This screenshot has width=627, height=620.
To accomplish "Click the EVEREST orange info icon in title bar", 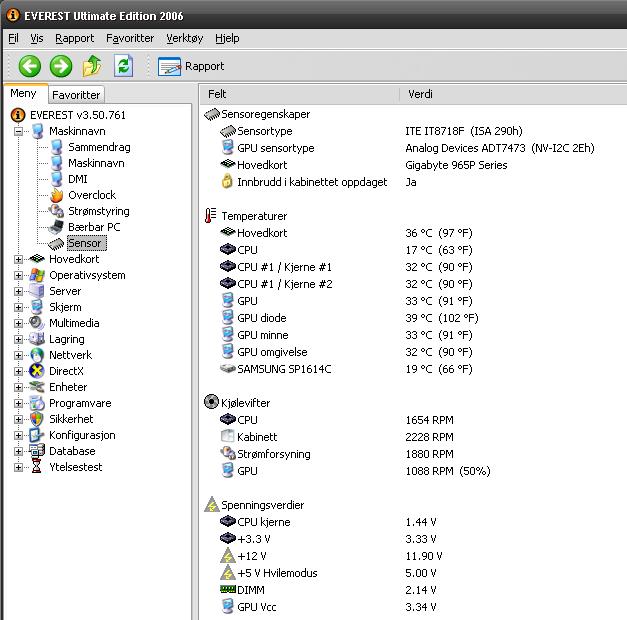I will point(13,15).
